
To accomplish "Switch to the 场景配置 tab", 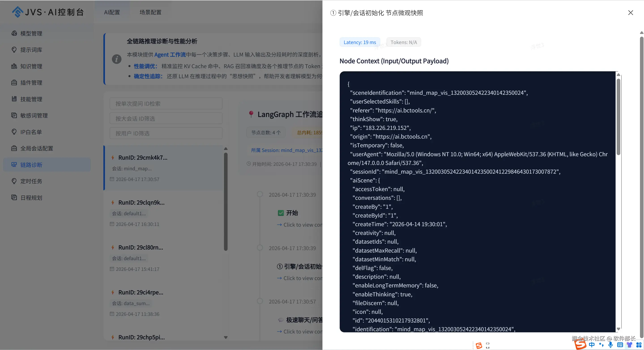I will pyautogui.click(x=150, y=12).
